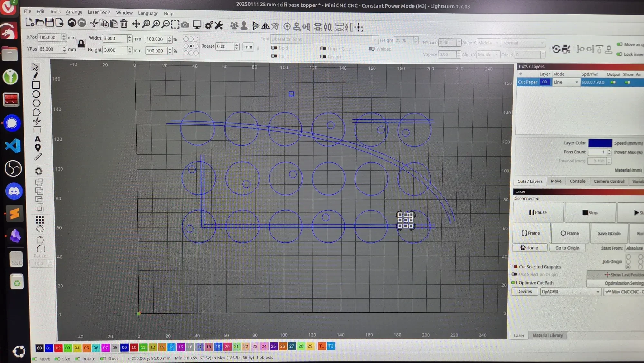The height and width of the screenshot is (363, 644).
Task: Disable Optimize Cut Path toggle
Action: (515, 283)
